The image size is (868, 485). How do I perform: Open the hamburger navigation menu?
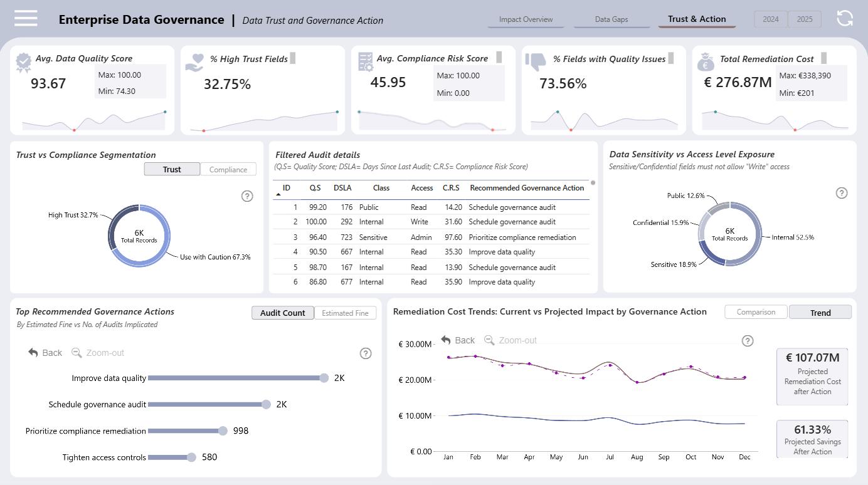[x=26, y=18]
